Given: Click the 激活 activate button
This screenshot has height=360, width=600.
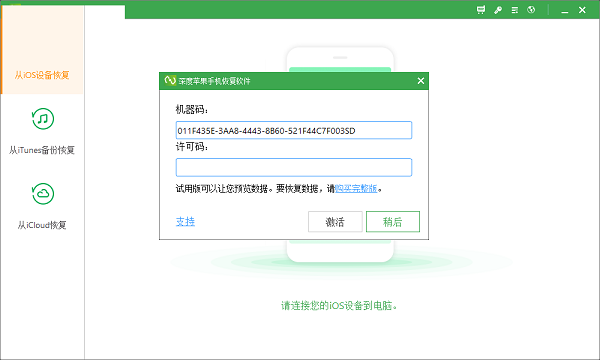Looking at the screenshot, I should click(x=335, y=222).
